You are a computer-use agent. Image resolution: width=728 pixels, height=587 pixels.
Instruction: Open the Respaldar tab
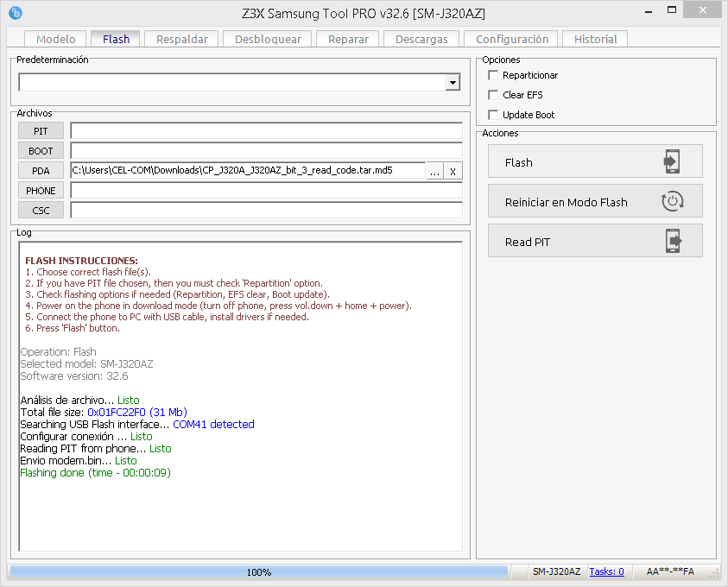click(x=182, y=39)
